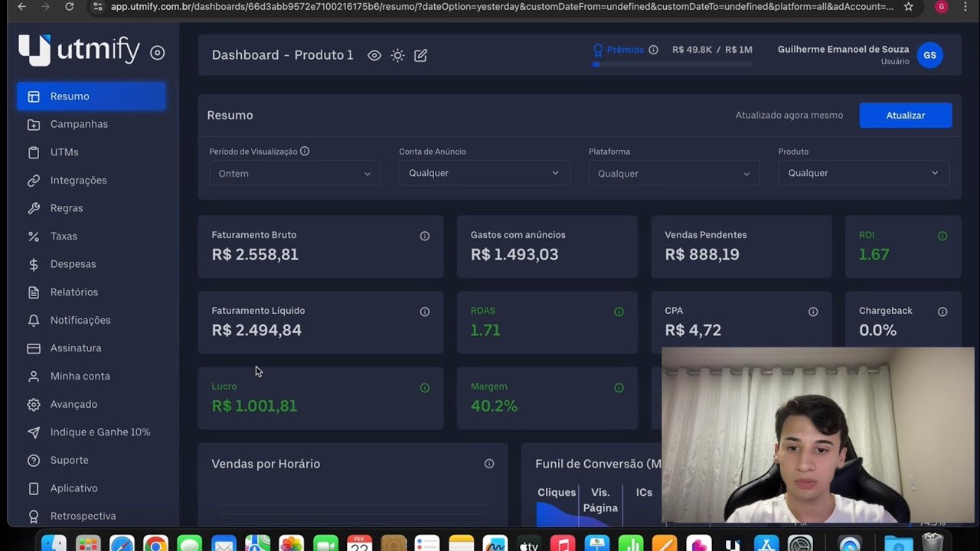Screen dimensions: 980x551
Task: Click the Suporte question mark icon
Action: point(34,461)
